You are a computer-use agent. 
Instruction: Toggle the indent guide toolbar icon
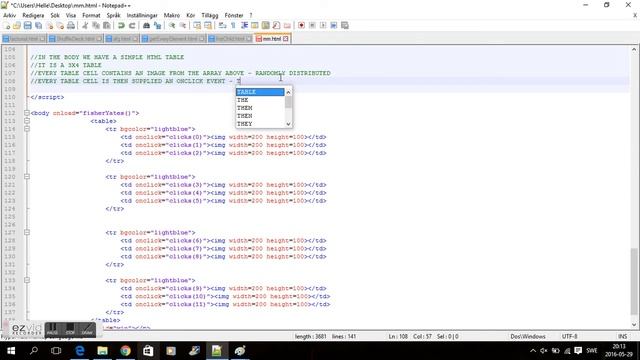click(244, 25)
